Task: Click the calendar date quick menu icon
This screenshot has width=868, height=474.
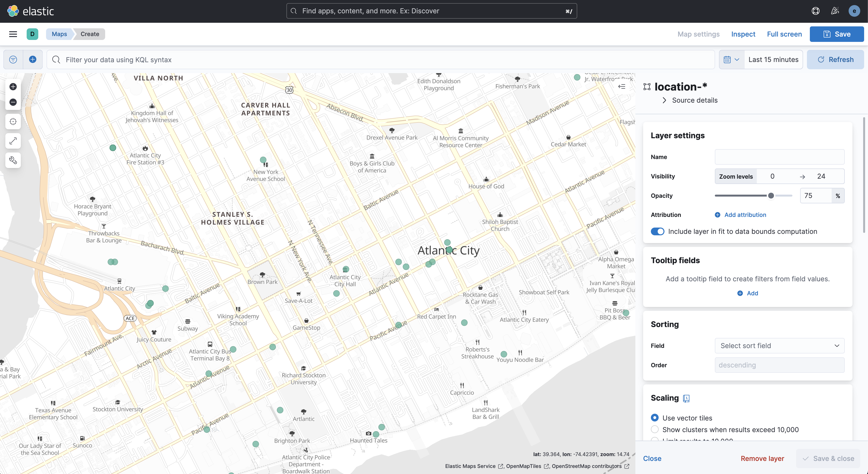Action: tap(727, 60)
